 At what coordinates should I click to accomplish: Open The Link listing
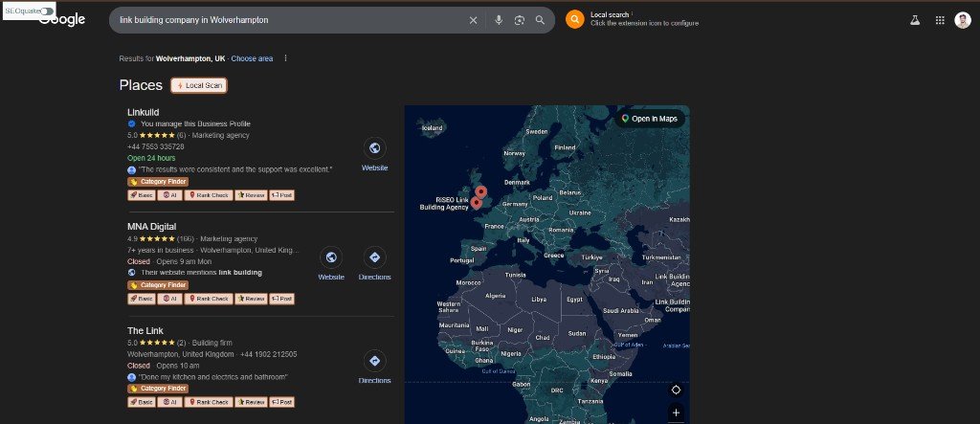point(145,331)
